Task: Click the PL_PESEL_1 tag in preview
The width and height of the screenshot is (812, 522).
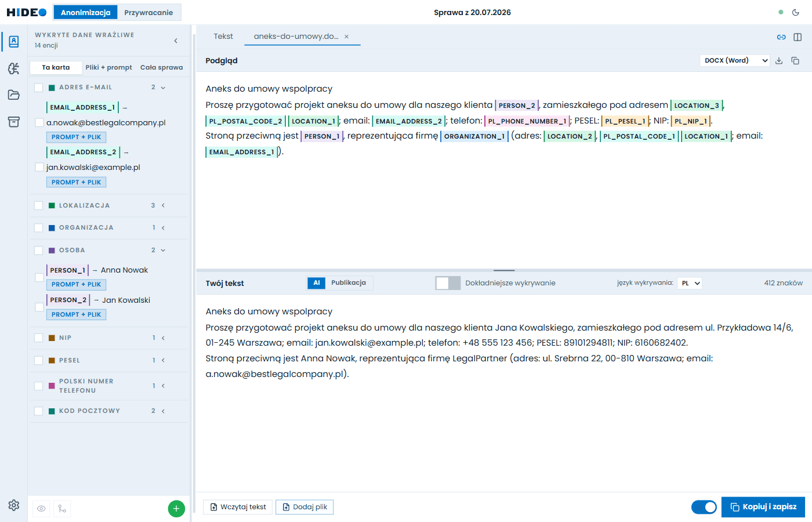Action: coord(625,121)
